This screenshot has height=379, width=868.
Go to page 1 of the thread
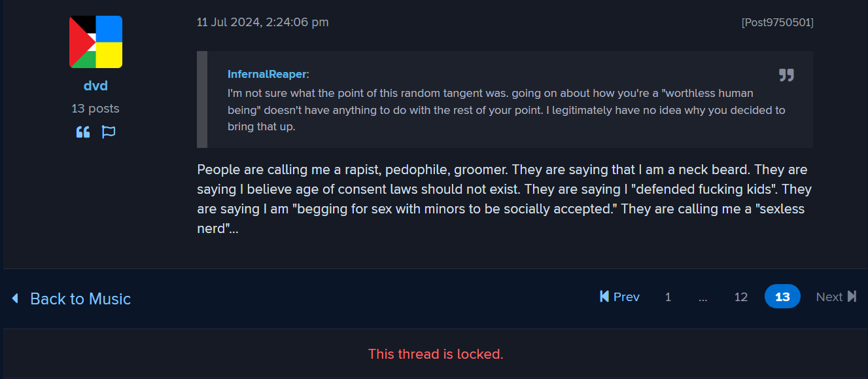pos(668,297)
